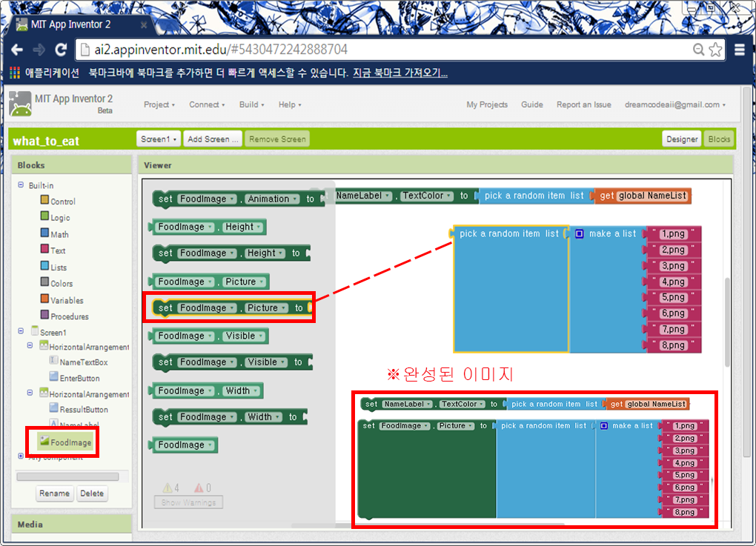756x546 pixels.
Task: Select the Variables blocks category icon
Action: tap(44, 300)
